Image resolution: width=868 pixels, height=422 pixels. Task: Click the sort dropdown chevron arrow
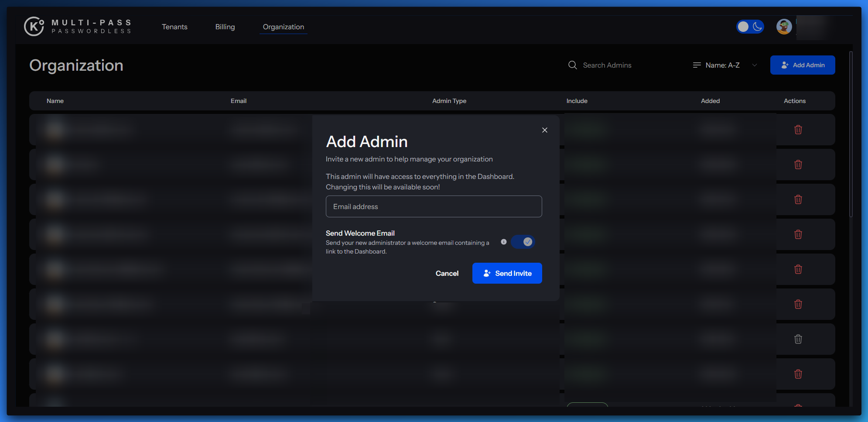click(755, 65)
